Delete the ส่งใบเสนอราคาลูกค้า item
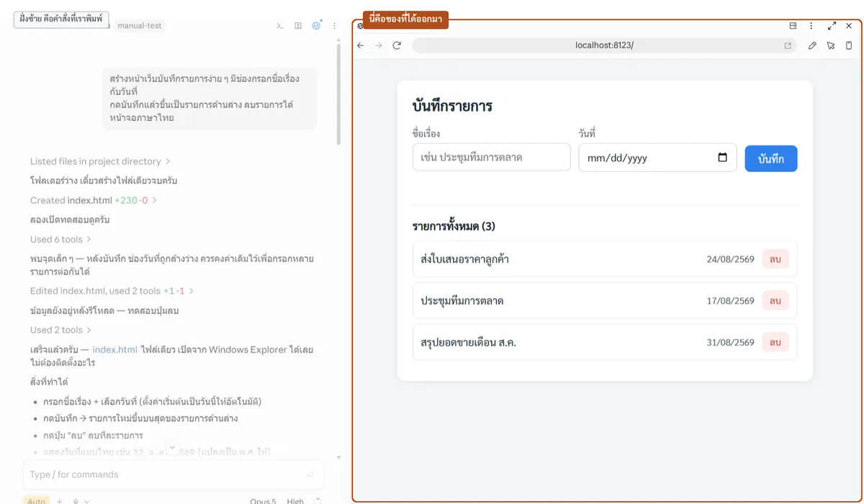Viewport: 864px width, 504px height. tap(775, 259)
